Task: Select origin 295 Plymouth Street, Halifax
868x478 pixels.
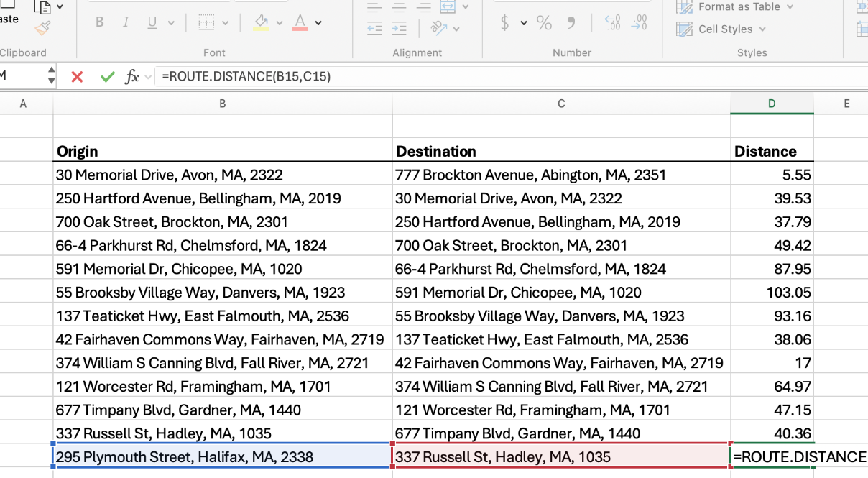Action: [223, 456]
